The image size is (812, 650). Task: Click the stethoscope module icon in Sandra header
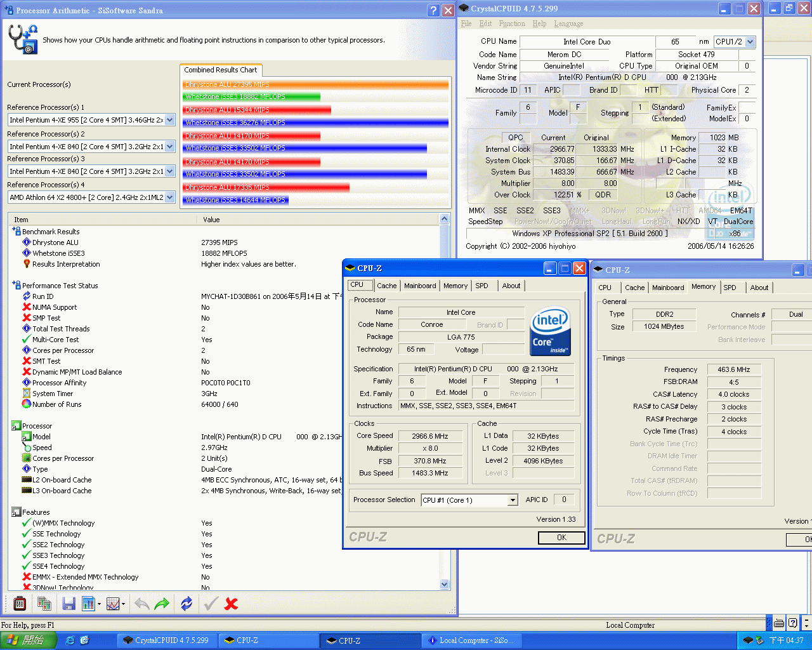tap(23, 39)
